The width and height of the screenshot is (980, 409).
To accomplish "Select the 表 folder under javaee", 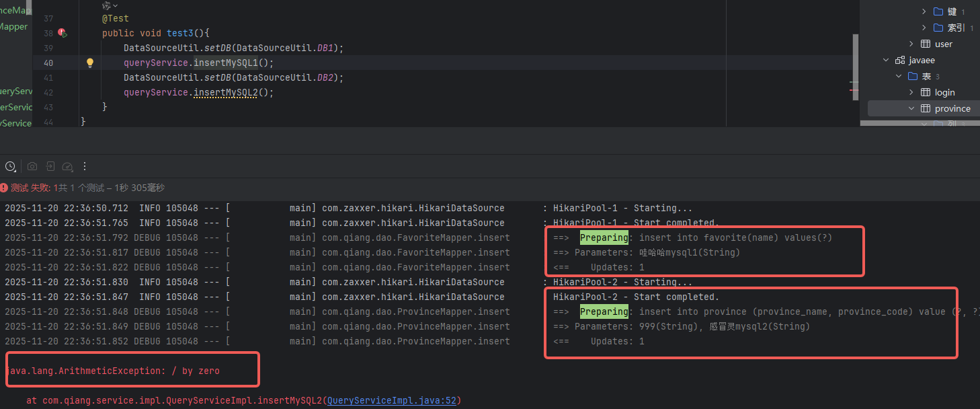I will tap(926, 76).
